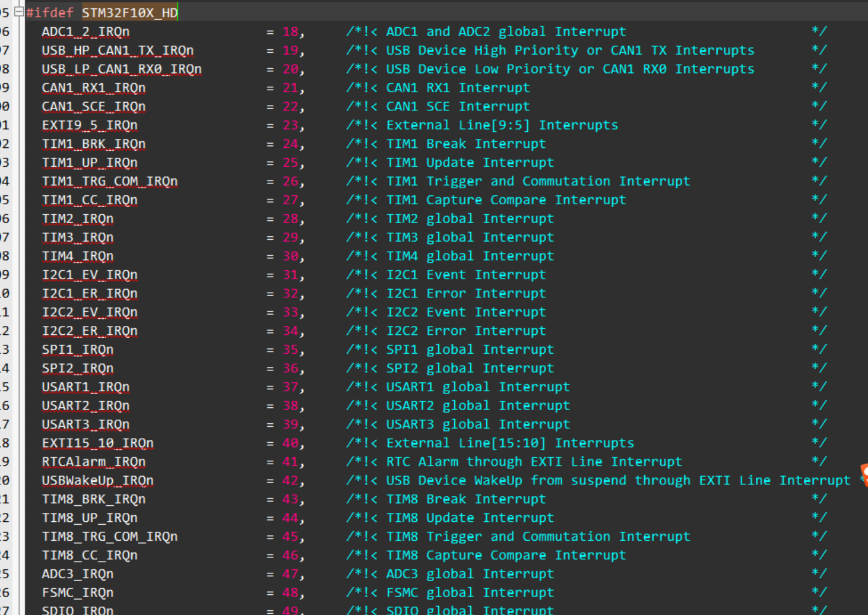
Task: Place cursor on the TIM1_BRK_IRQn line
Action: click(94, 144)
